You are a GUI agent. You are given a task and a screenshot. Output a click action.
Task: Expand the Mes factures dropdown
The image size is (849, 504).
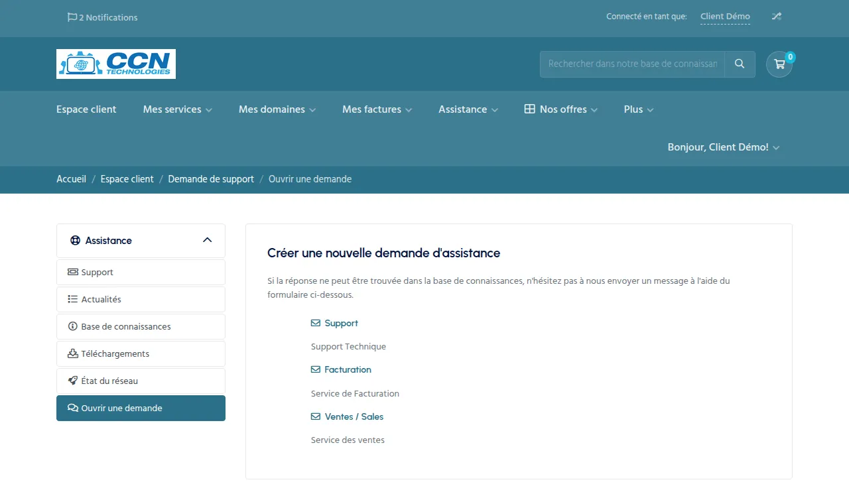[377, 109]
